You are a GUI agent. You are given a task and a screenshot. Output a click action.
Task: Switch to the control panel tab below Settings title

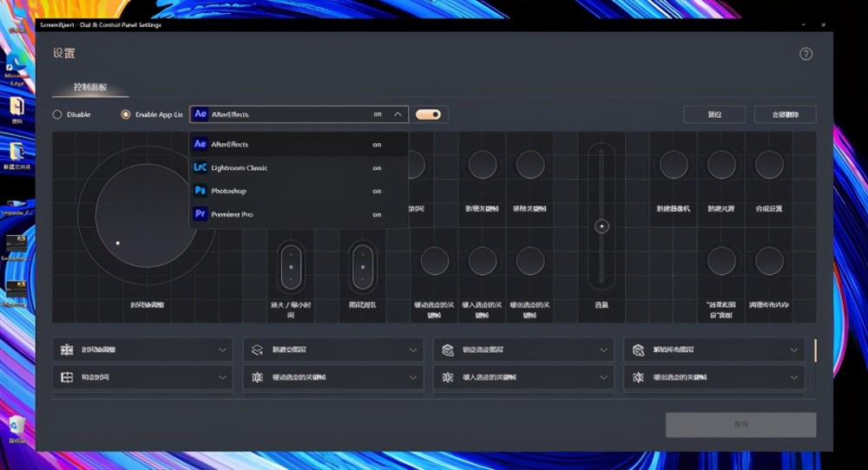90,88
